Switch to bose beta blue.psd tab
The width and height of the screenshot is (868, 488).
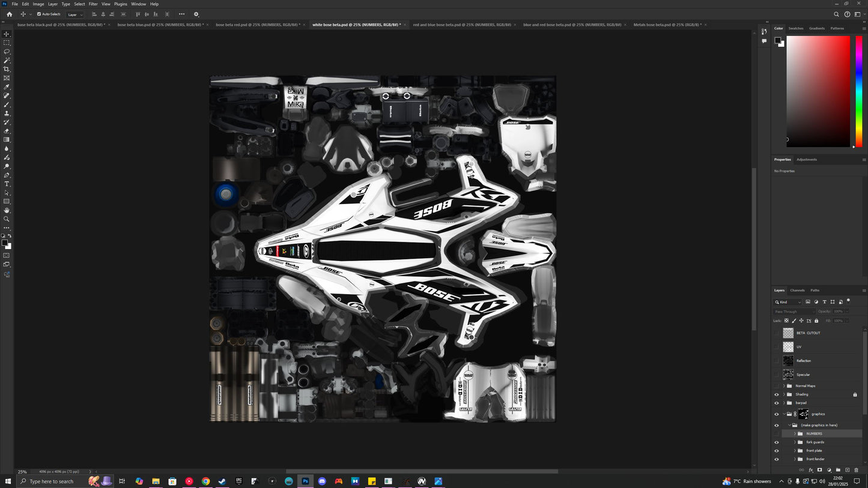tap(160, 25)
